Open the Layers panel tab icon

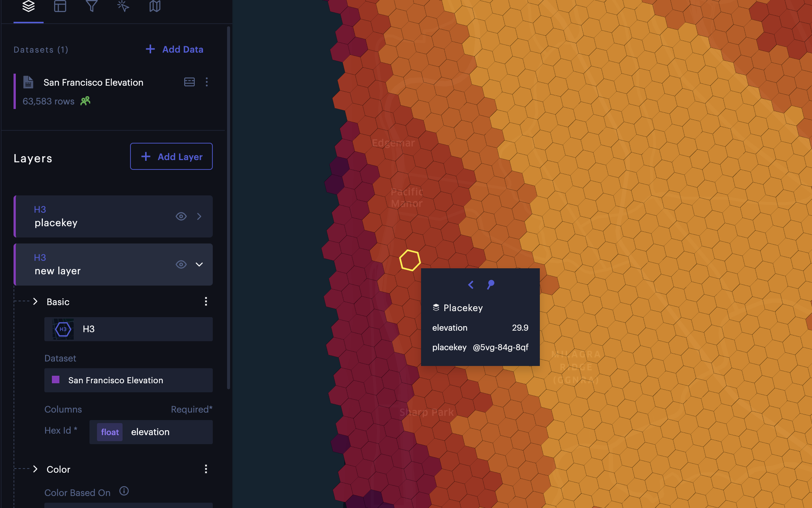point(29,6)
